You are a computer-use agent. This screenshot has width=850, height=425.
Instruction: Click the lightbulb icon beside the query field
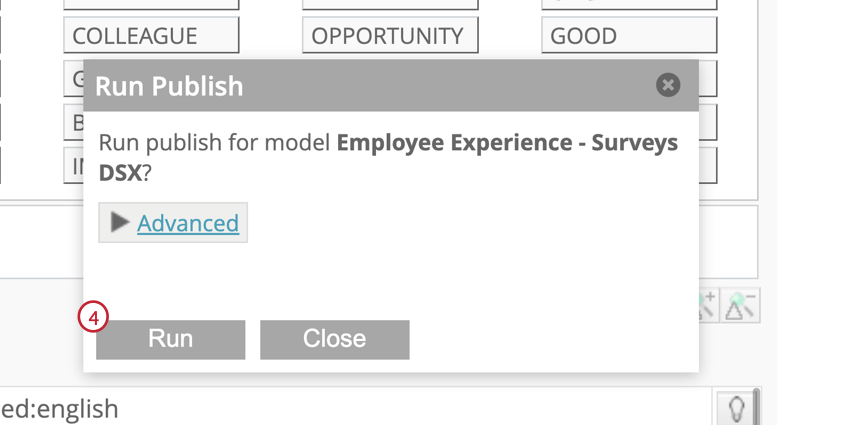[736, 408]
